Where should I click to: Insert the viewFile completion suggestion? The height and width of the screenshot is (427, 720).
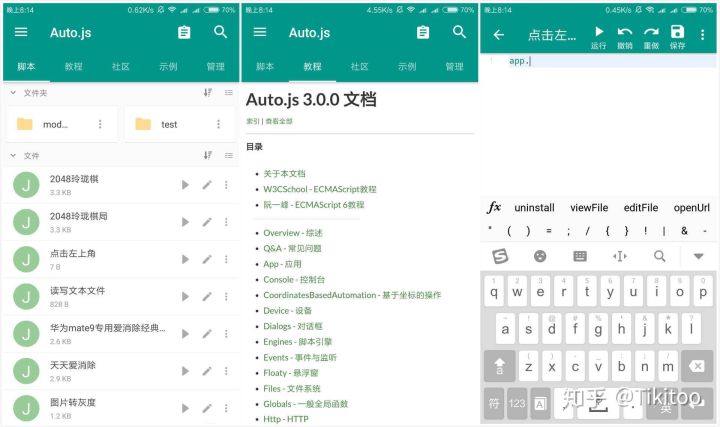[589, 208]
